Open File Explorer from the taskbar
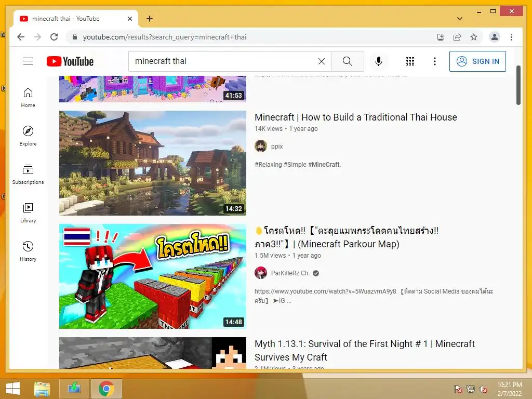The height and width of the screenshot is (399, 532). tap(42, 389)
